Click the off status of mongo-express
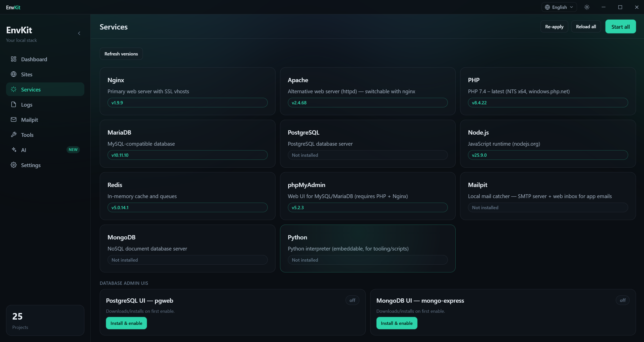Screen dimensions: 644x342 click(623, 300)
